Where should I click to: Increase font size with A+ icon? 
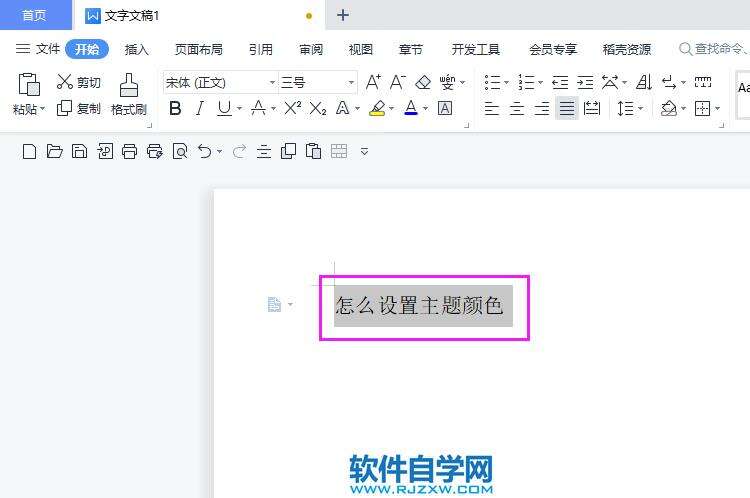373,82
